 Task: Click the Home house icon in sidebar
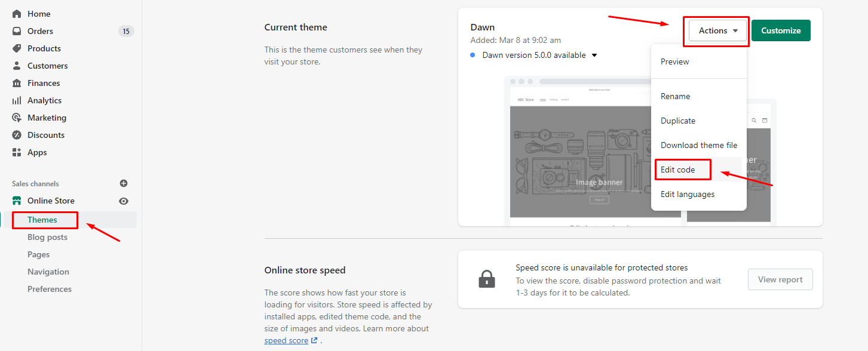click(17, 14)
